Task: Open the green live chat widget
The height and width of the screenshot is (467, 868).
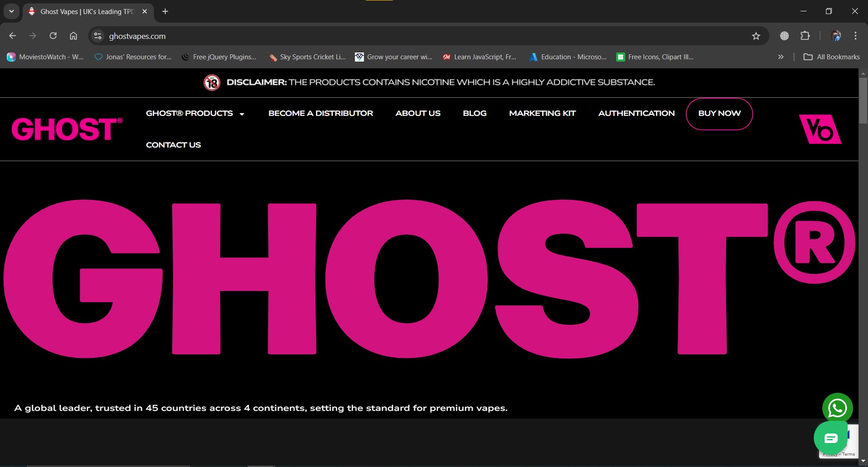Action: [x=831, y=438]
